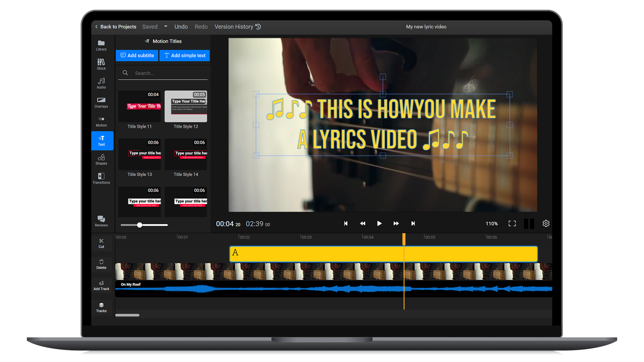Click the Cut scissors tool
Viewport: 644px width, 362px height.
[x=101, y=243]
